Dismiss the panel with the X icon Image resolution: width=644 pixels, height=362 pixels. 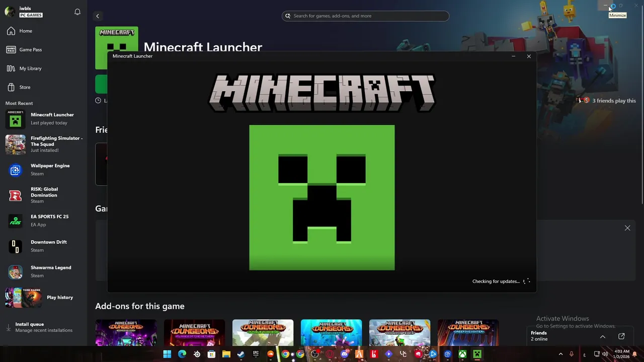point(627,228)
